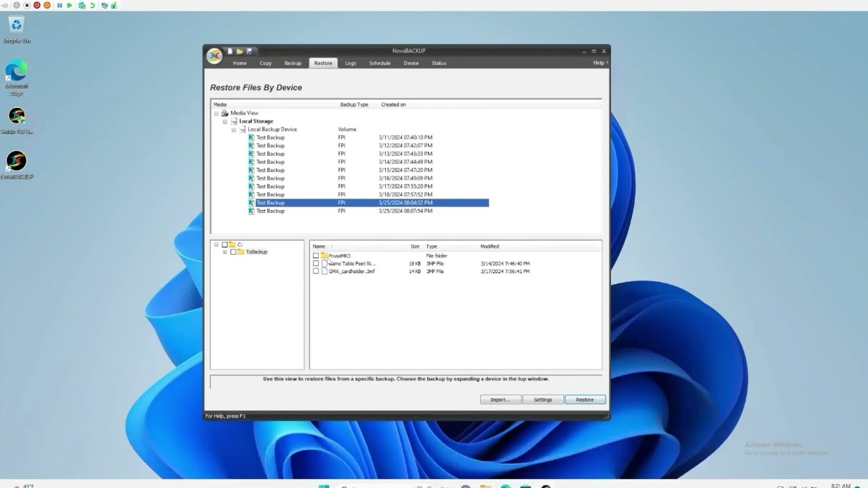This screenshot has width=868, height=488.
Task: Click the PrusaMK3 folder icon
Action: (324, 256)
